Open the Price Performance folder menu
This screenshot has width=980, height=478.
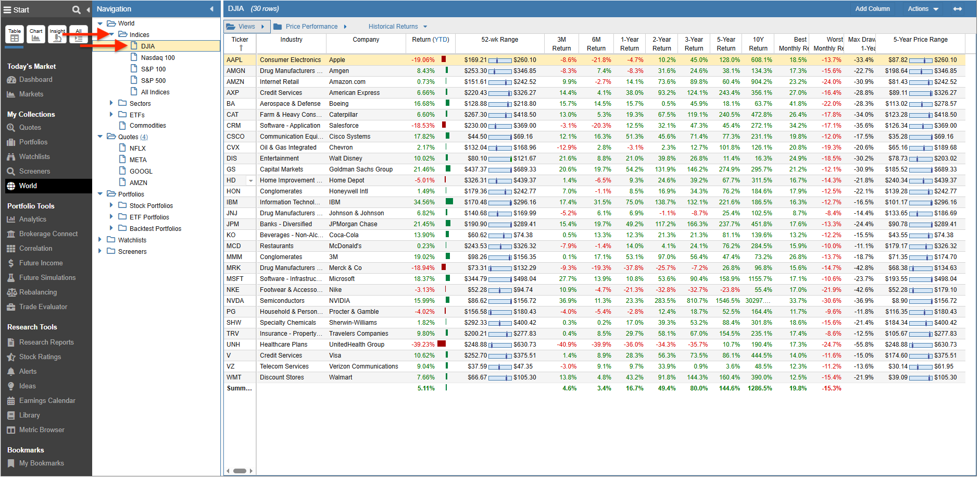310,27
